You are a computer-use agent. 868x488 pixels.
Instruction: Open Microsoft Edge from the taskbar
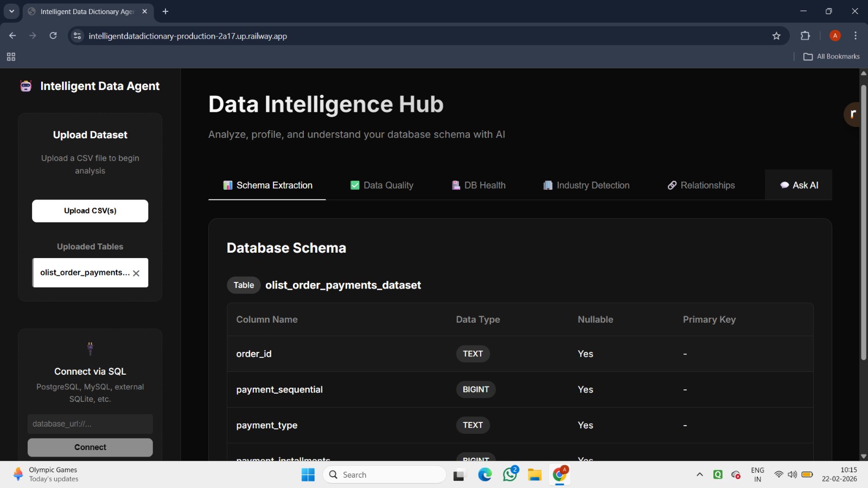(485, 475)
